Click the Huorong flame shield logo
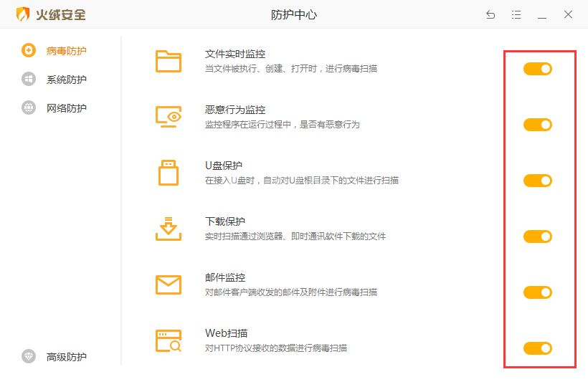The width and height of the screenshot is (588, 387). pos(22,14)
